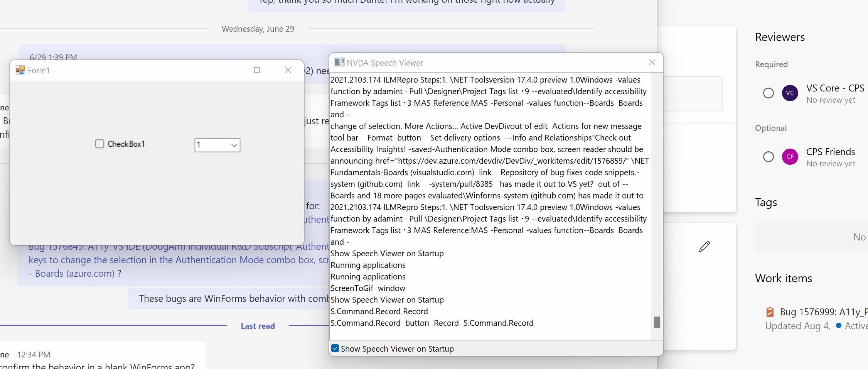This screenshot has height=369, width=868.
Task: Click the approval circle next to CPS Friends
Action: 769,157
